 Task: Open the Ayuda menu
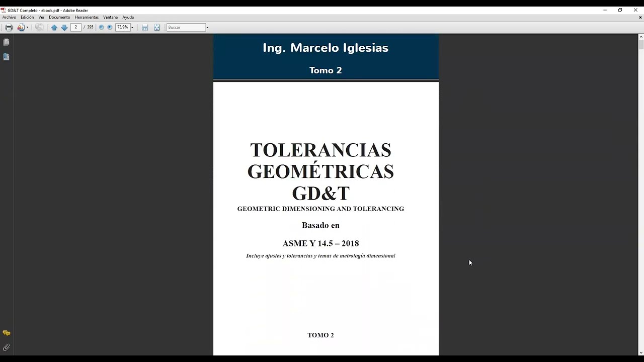128,17
